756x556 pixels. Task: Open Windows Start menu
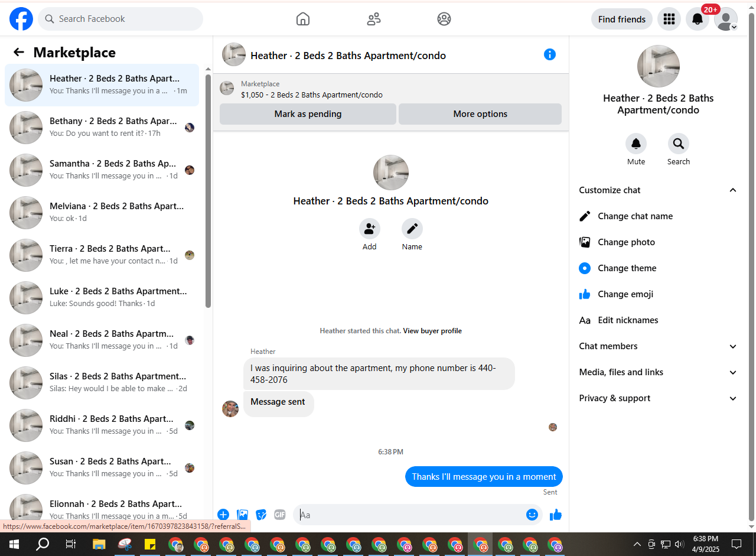coord(14,544)
